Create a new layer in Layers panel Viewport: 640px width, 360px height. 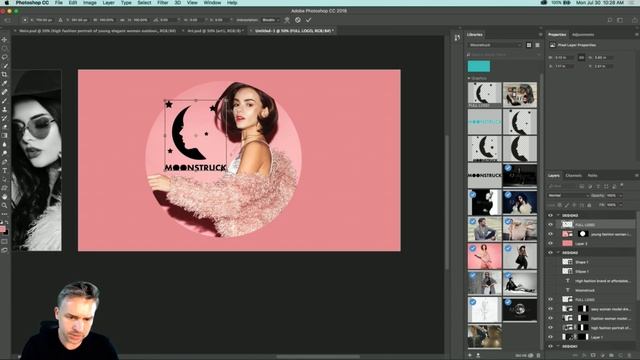(x=621, y=356)
